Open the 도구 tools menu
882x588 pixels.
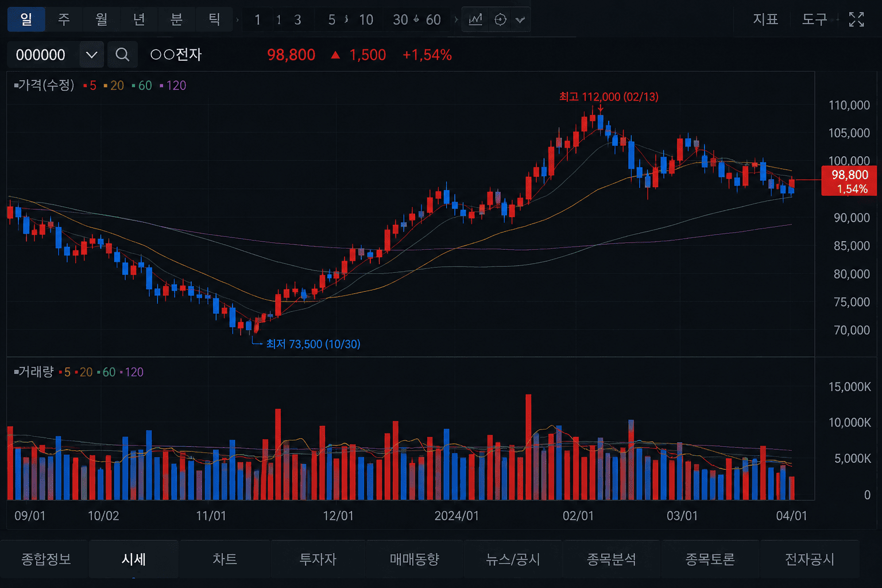pyautogui.click(x=814, y=20)
